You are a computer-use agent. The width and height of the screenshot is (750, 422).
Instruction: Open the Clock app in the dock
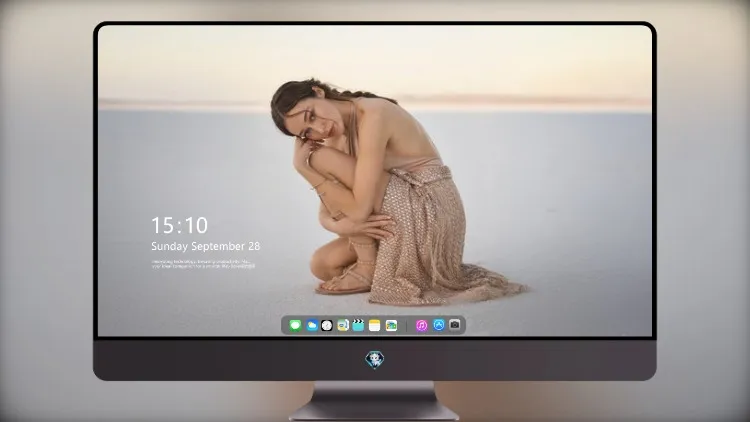(x=327, y=326)
